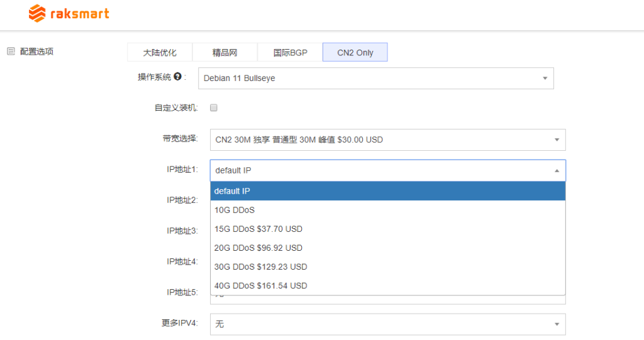
Task: Click the help icon beside 操作系统
Action: (x=178, y=77)
